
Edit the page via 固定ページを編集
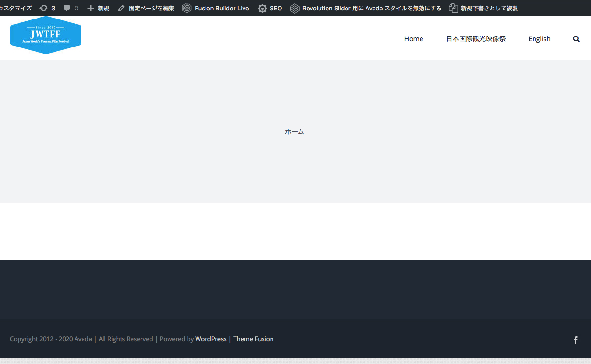150,8
